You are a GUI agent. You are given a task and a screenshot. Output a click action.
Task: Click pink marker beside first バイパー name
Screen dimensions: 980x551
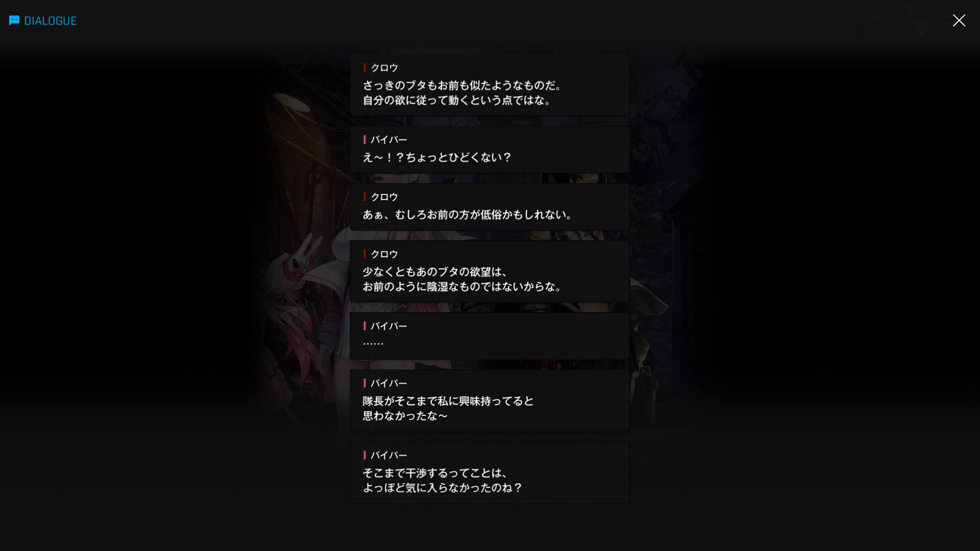click(x=364, y=140)
